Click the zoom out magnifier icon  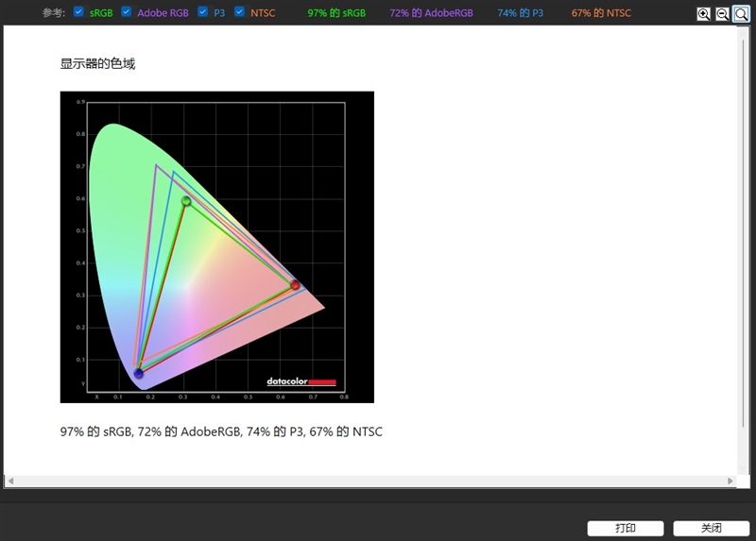pyautogui.click(x=722, y=14)
